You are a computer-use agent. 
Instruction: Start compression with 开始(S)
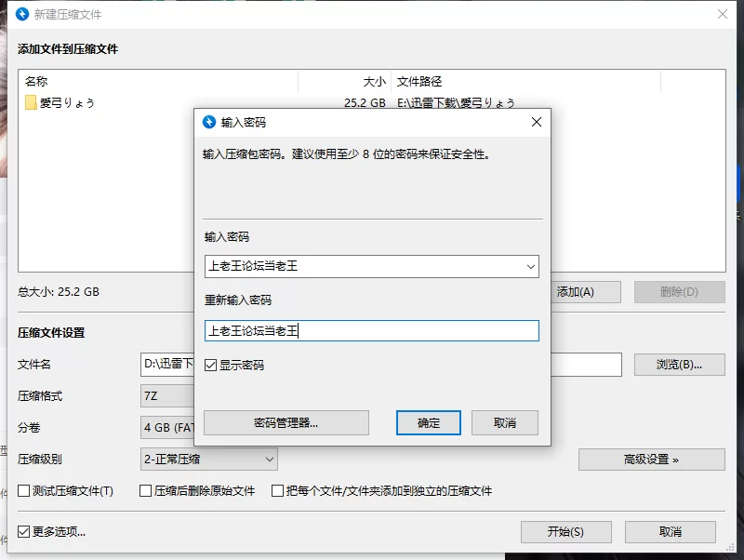point(566,532)
